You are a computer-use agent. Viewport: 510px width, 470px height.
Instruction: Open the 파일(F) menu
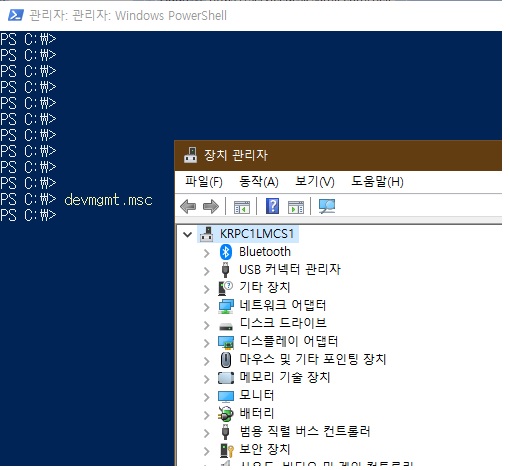tap(204, 182)
